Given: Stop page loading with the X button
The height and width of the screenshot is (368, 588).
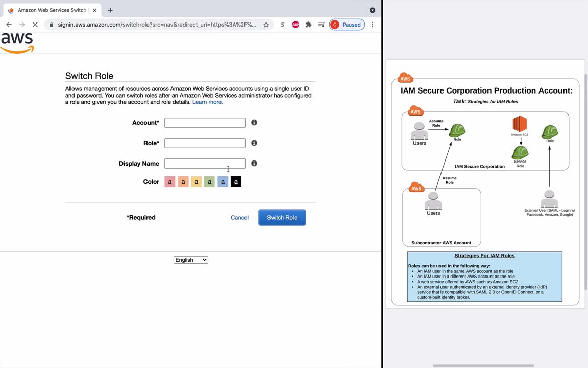Looking at the screenshot, I should point(35,25).
